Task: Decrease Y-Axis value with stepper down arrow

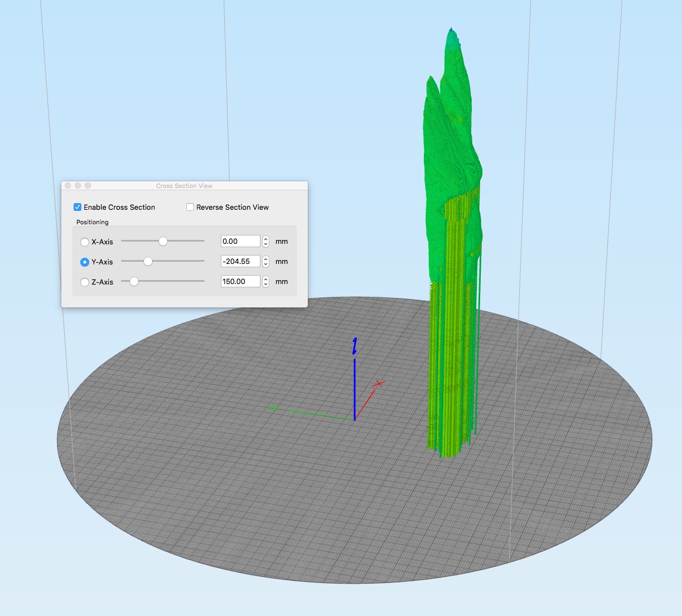Action: click(x=266, y=264)
